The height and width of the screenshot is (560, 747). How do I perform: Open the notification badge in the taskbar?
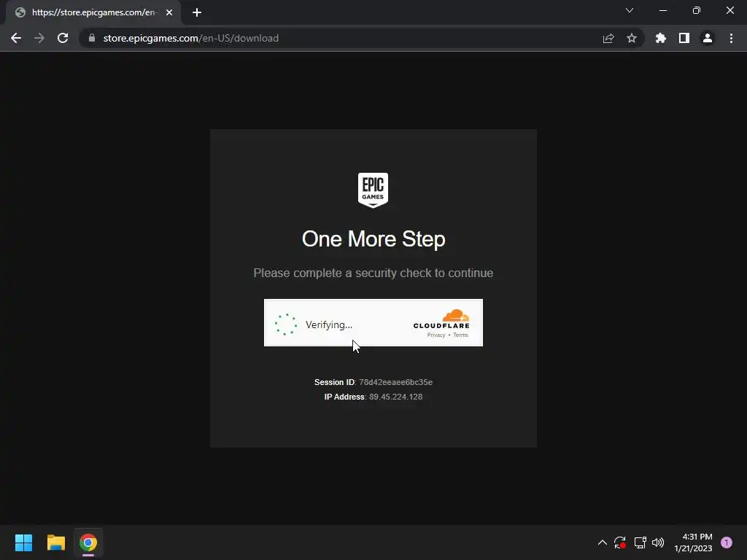(x=727, y=542)
